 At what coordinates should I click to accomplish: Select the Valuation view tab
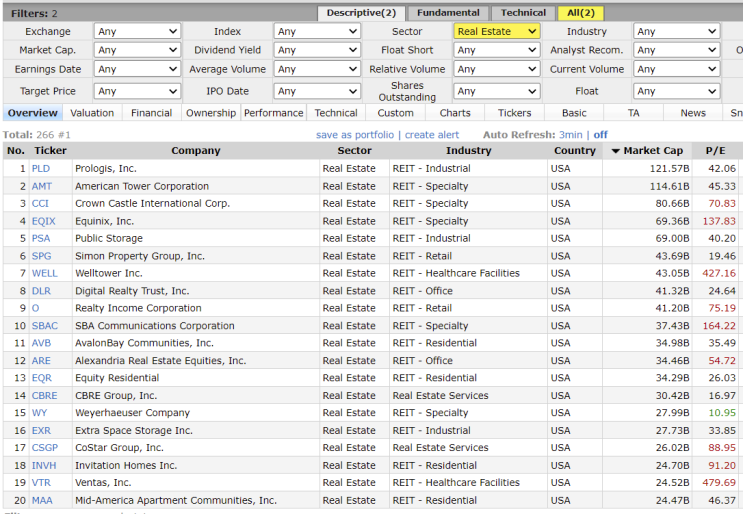tap(92, 113)
